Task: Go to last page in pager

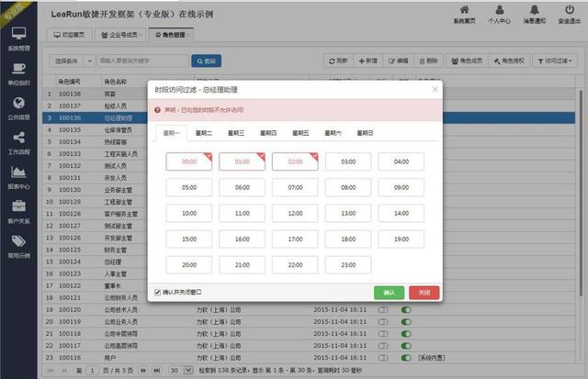Action: tap(157, 371)
